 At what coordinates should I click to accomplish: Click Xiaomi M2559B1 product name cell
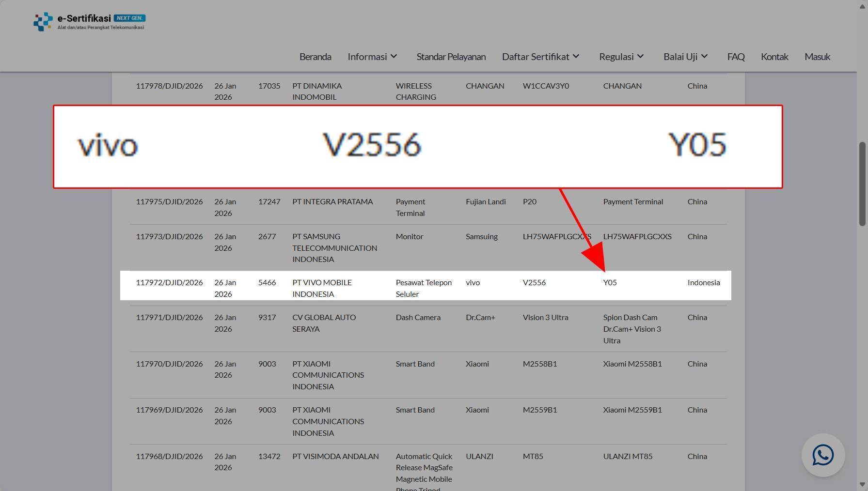[x=632, y=410]
